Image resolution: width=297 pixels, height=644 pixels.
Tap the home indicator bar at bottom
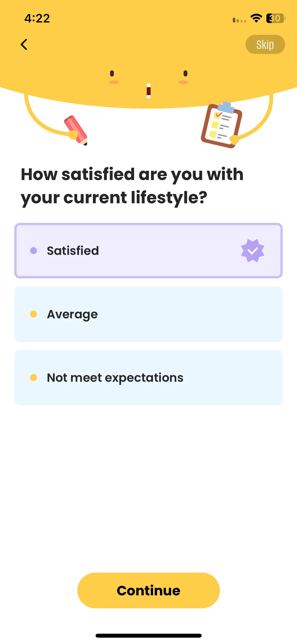pyautogui.click(x=149, y=636)
